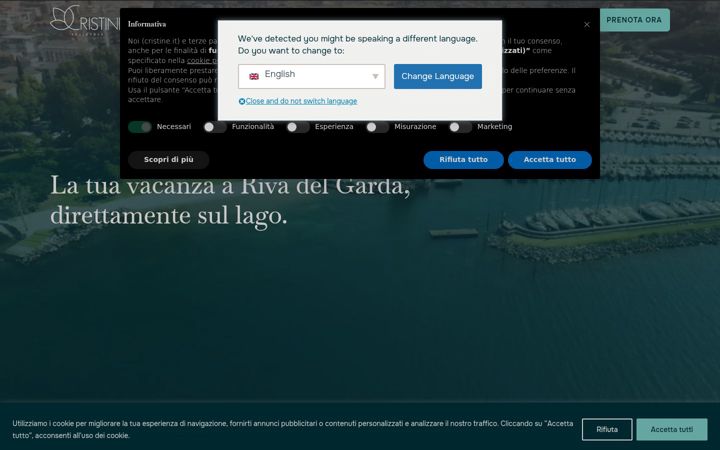The image size is (720, 450).
Task: Click the 'Informativa' dialog title
Action: point(147,24)
